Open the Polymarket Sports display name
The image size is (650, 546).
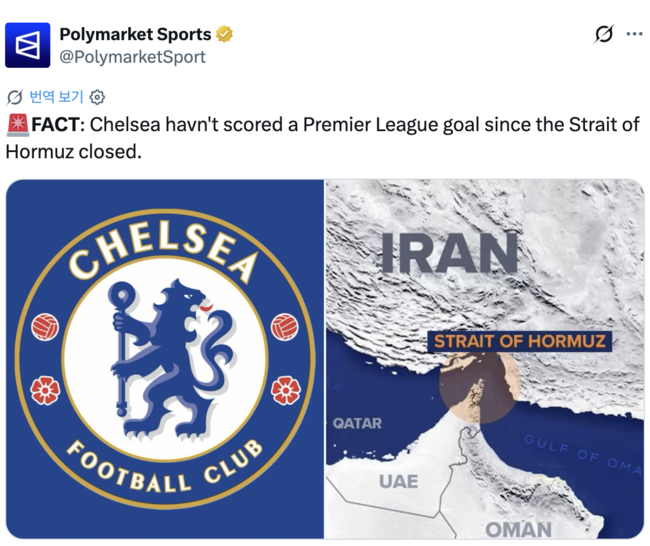(135, 35)
